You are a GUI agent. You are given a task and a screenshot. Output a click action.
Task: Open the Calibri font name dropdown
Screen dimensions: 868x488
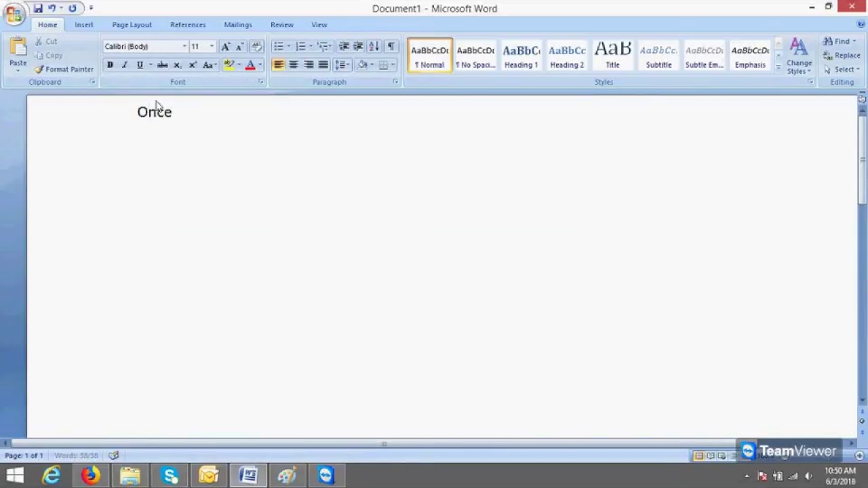point(184,46)
